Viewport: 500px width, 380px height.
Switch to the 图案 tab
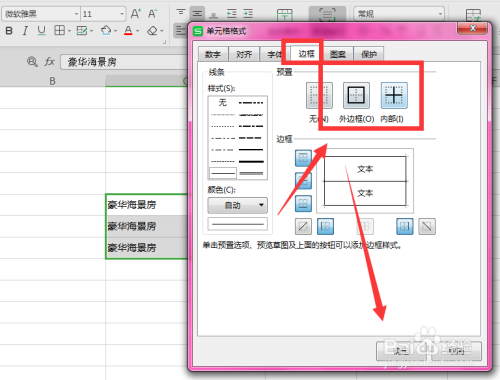pyautogui.click(x=337, y=54)
